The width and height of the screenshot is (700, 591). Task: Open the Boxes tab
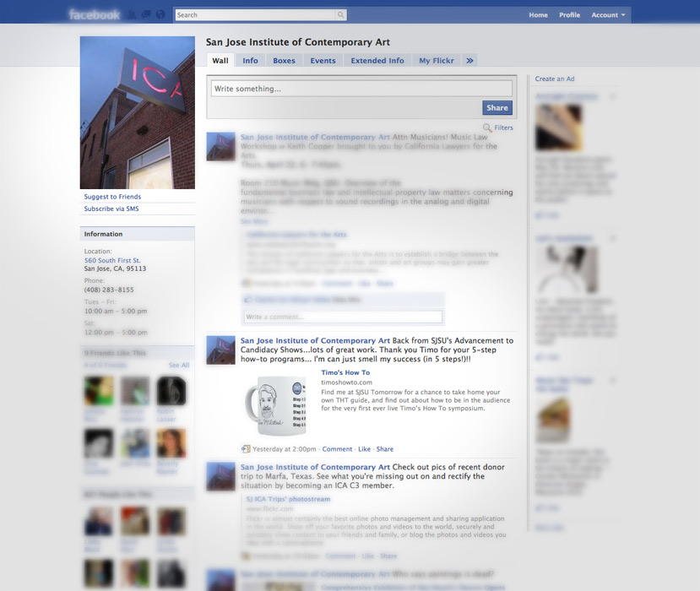tap(284, 61)
